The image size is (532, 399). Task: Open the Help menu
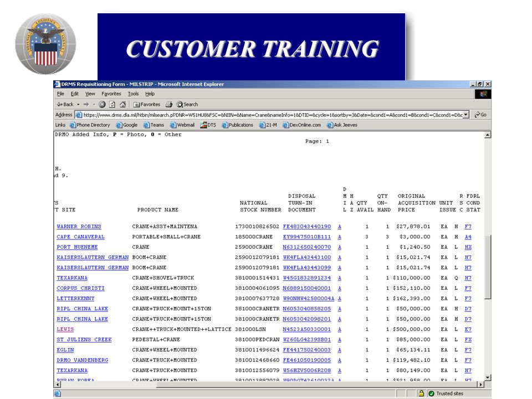150,94
